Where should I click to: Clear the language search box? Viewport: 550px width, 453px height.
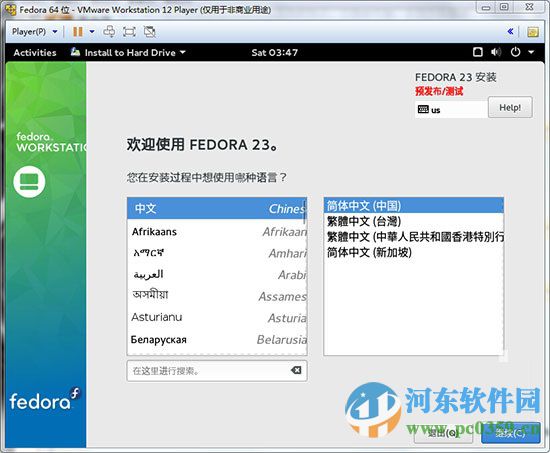coord(296,370)
